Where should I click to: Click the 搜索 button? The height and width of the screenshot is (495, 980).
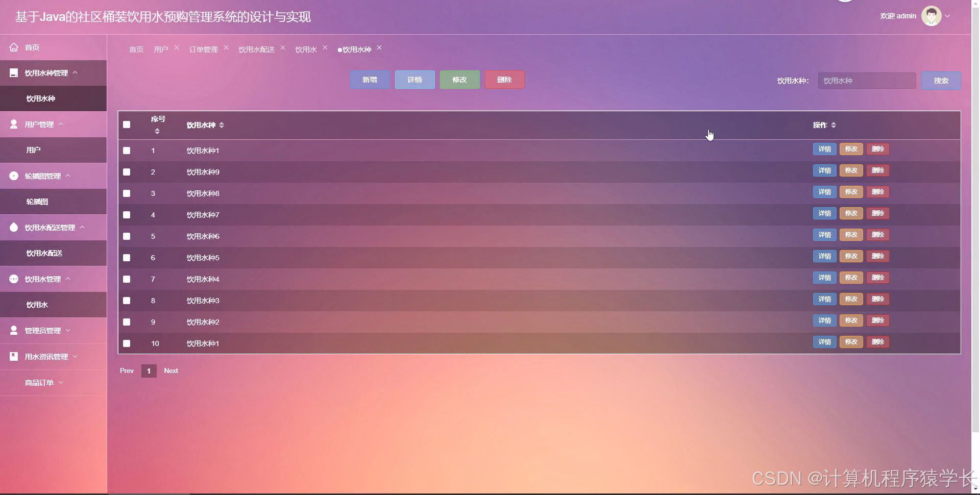(x=941, y=81)
